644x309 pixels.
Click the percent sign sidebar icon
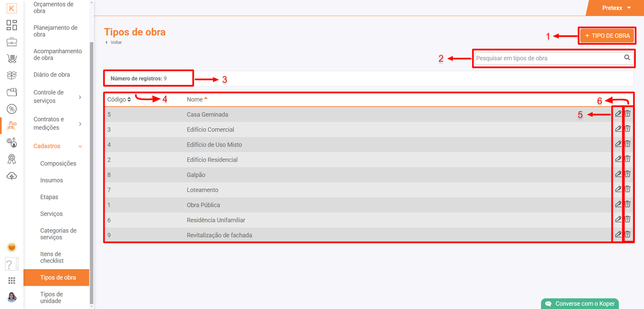tap(12, 109)
